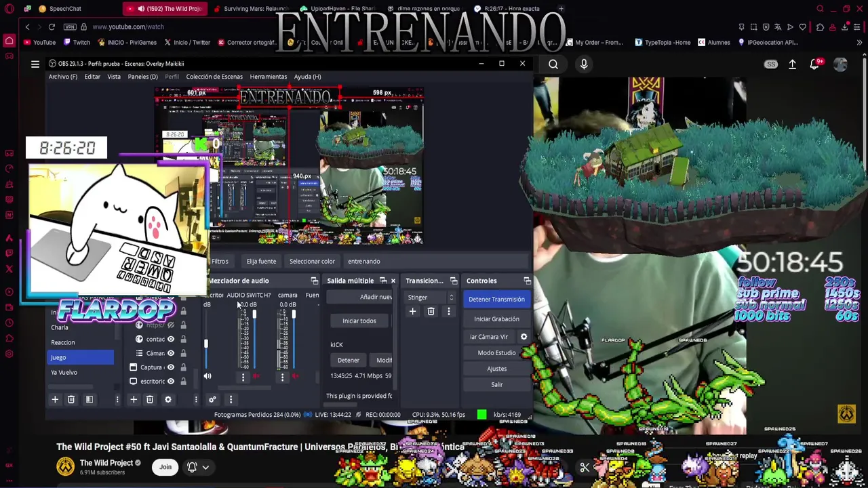Open scenes panel three-dot overflow
The height and width of the screenshot is (488, 868).
[117, 399]
